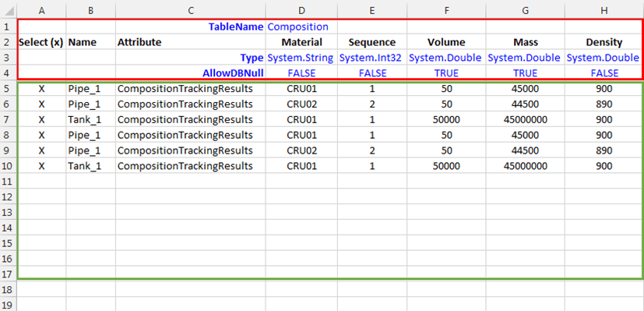
Task: Click Density value 900 in row 10
Action: pos(604,166)
